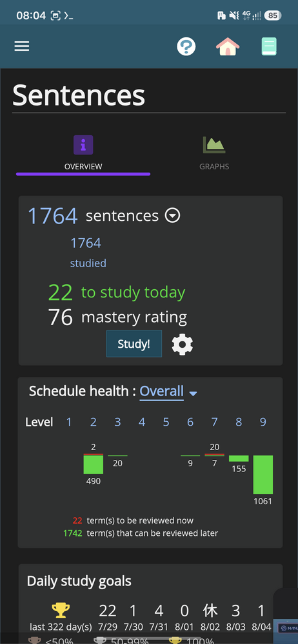Screen dimensions: 298x644
Task: Start session with the Study! button
Action: [x=134, y=344]
